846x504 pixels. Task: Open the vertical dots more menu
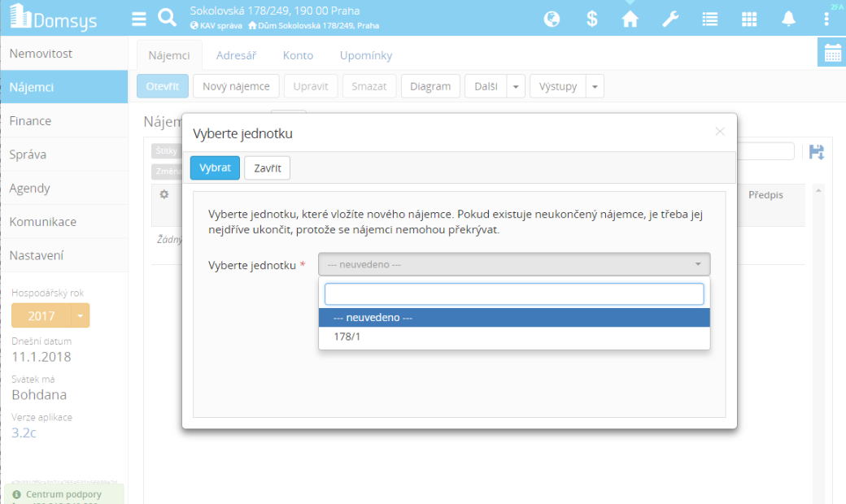pyautogui.click(x=826, y=20)
